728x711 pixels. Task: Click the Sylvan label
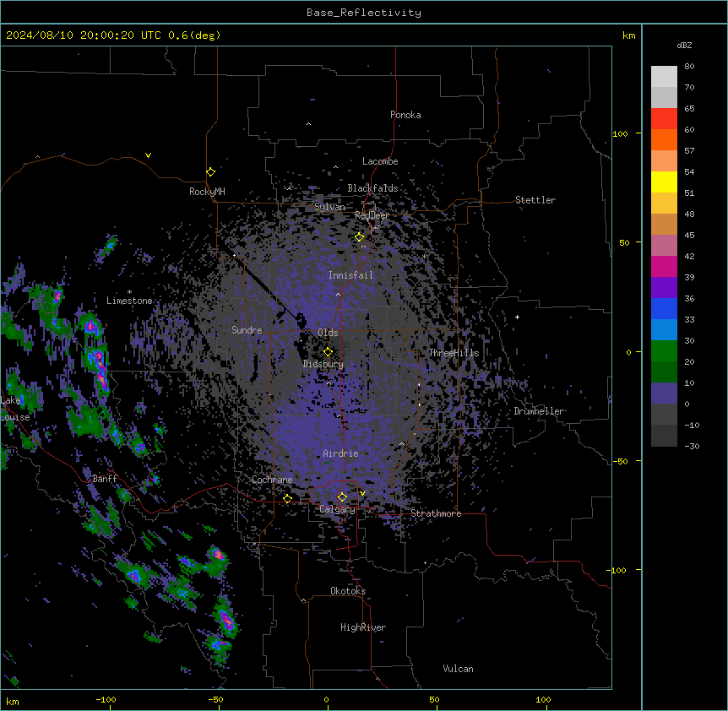[329, 207]
